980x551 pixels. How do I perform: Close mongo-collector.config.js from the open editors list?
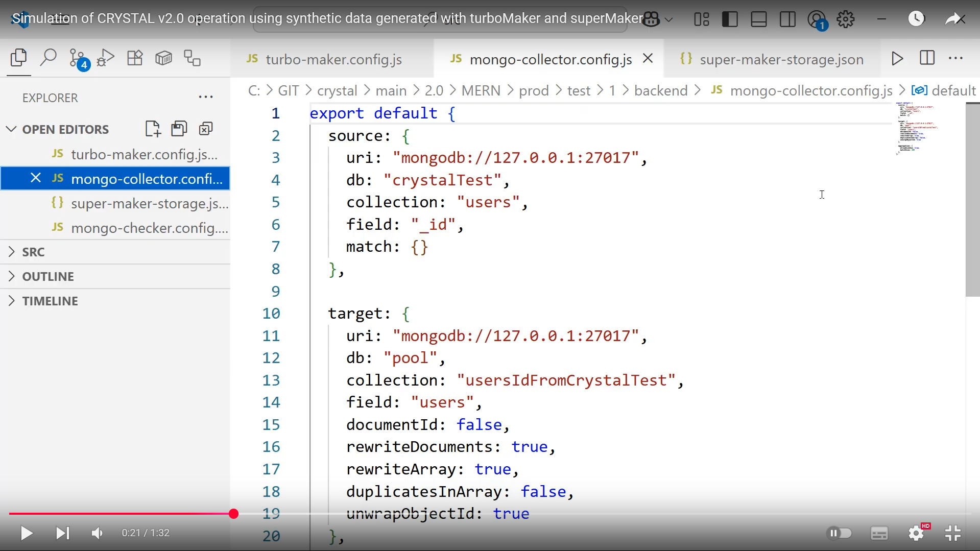(35, 178)
